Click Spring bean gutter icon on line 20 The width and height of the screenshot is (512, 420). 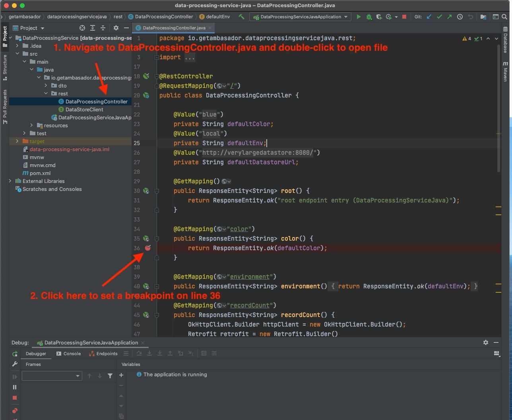(146, 95)
